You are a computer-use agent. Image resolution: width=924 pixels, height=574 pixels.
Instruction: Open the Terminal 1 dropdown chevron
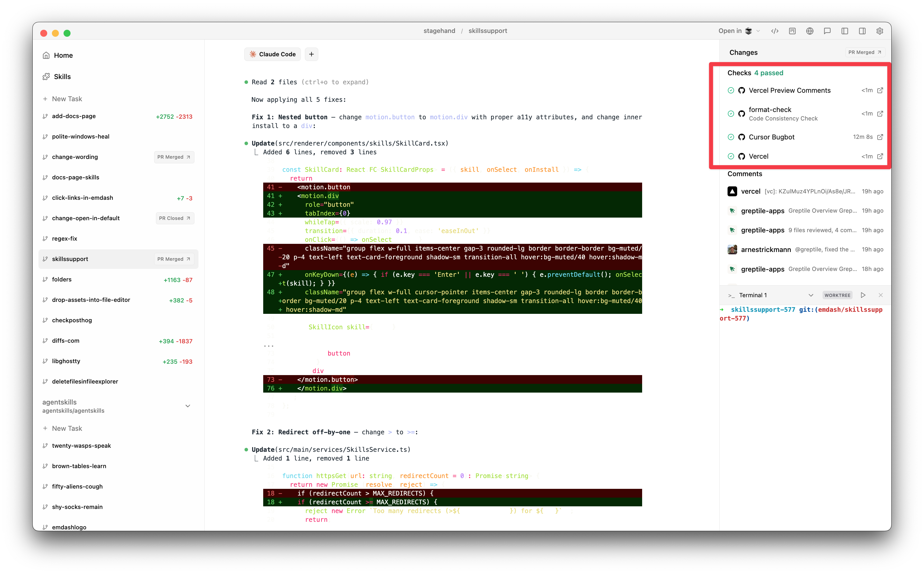(811, 295)
